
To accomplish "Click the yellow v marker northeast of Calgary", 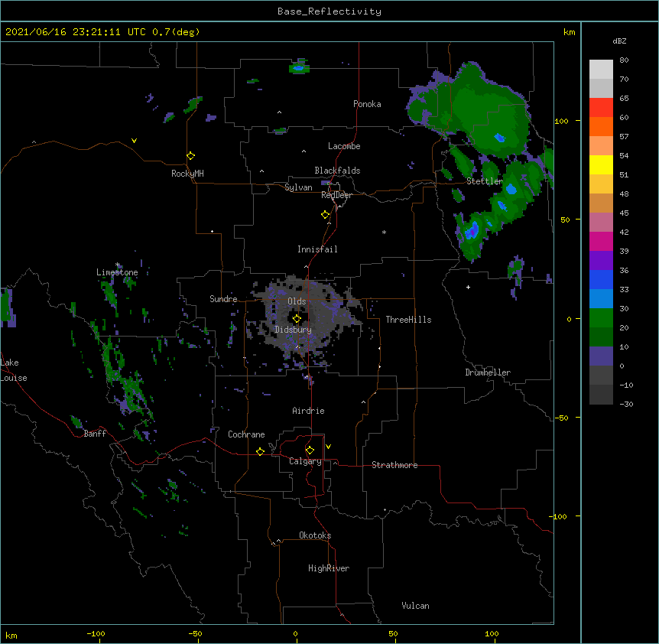I will pyautogui.click(x=328, y=447).
